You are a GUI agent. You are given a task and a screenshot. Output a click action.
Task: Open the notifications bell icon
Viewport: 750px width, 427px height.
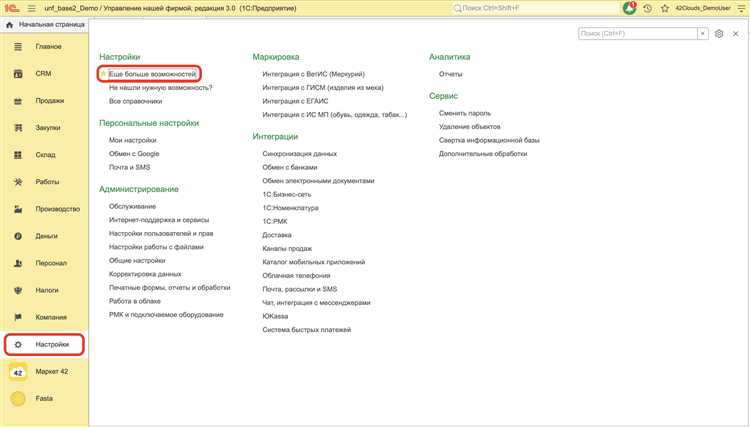(629, 8)
